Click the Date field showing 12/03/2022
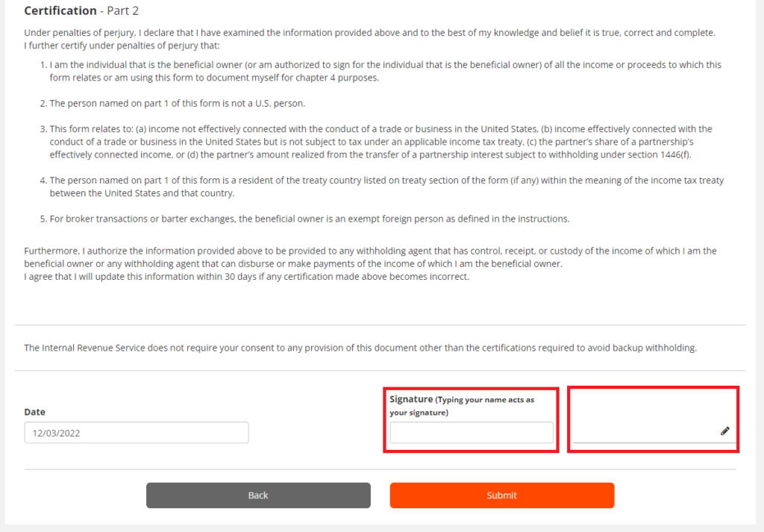Screen dimensions: 764x532 137,433
